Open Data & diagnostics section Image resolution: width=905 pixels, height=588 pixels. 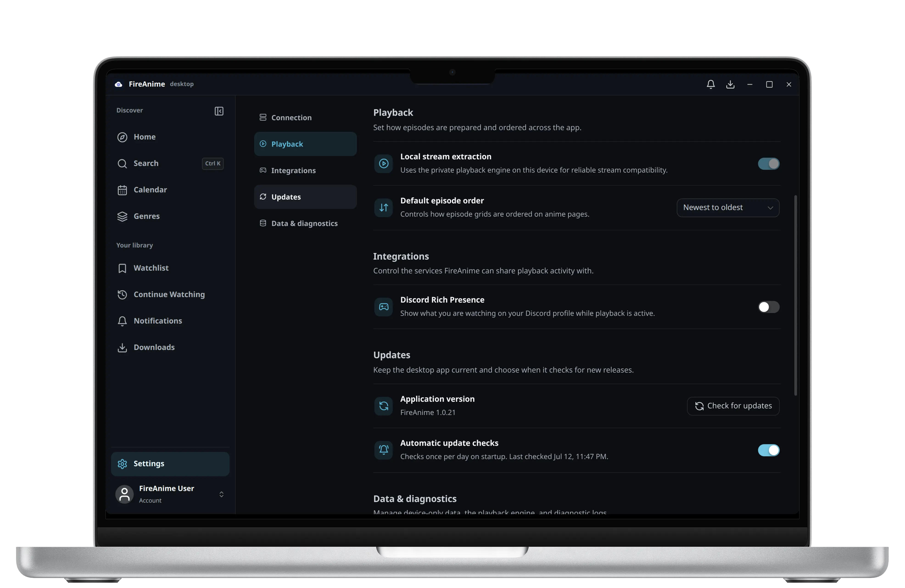pyautogui.click(x=305, y=223)
